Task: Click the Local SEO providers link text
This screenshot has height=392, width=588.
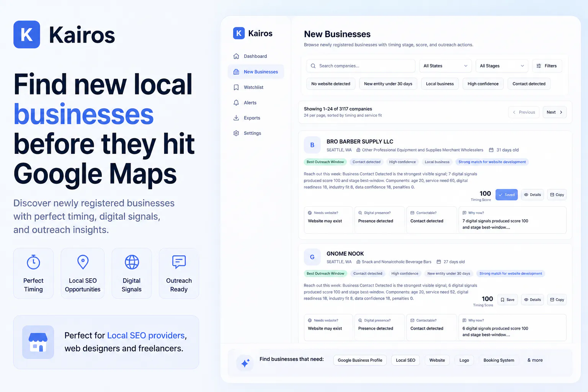Action: [146, 335]
